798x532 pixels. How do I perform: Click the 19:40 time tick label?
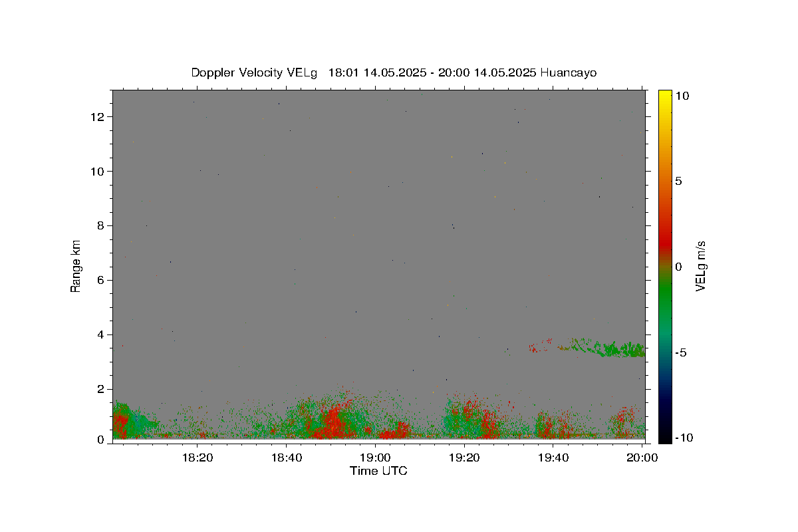click(x=553, y=458)
